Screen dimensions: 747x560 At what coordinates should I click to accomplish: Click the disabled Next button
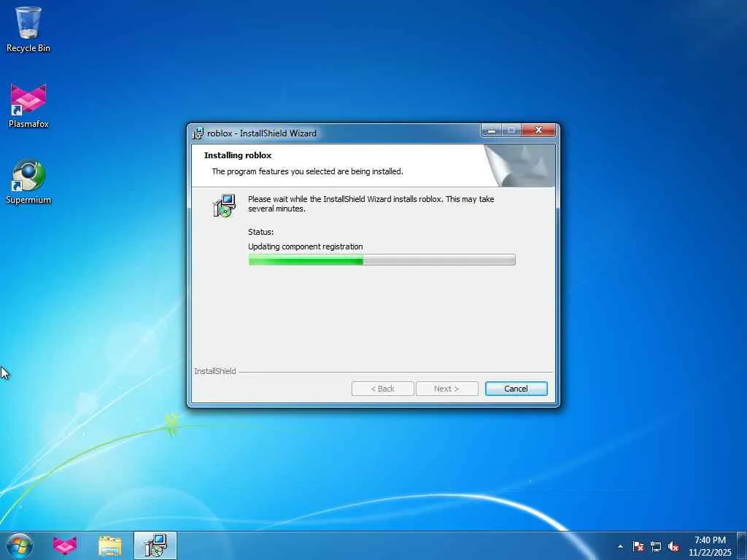[x=446, y=389]
